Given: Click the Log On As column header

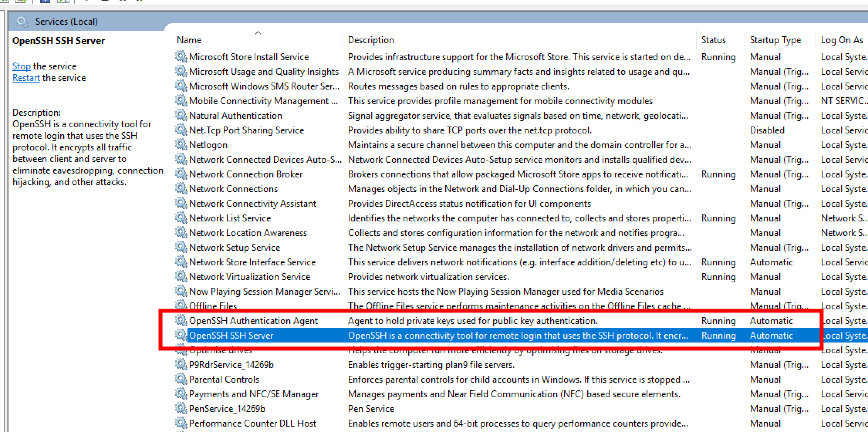Looking at the screenshot, I should tap(841, 40).
